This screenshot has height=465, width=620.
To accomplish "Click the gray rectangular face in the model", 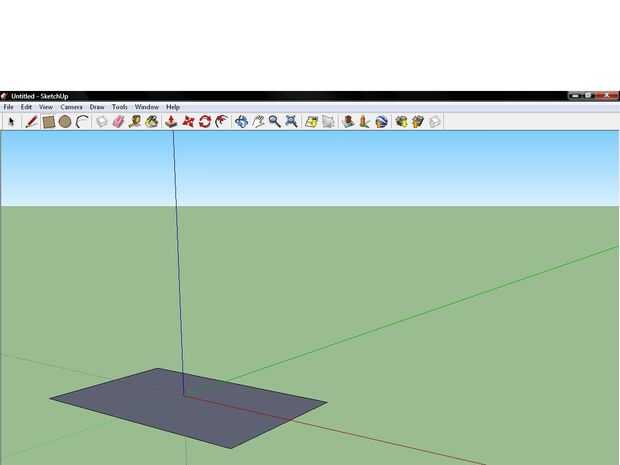I will point(190,407).
